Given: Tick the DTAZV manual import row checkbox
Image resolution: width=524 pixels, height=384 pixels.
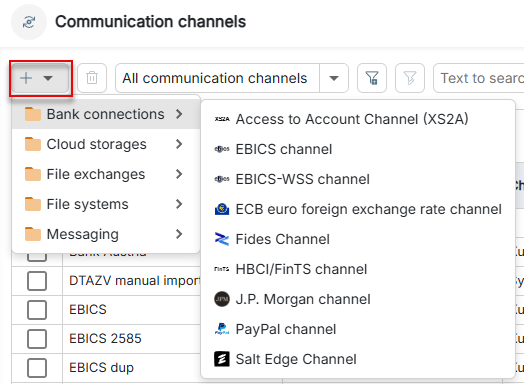Looking at the screenshot, I should pos(37,281).
